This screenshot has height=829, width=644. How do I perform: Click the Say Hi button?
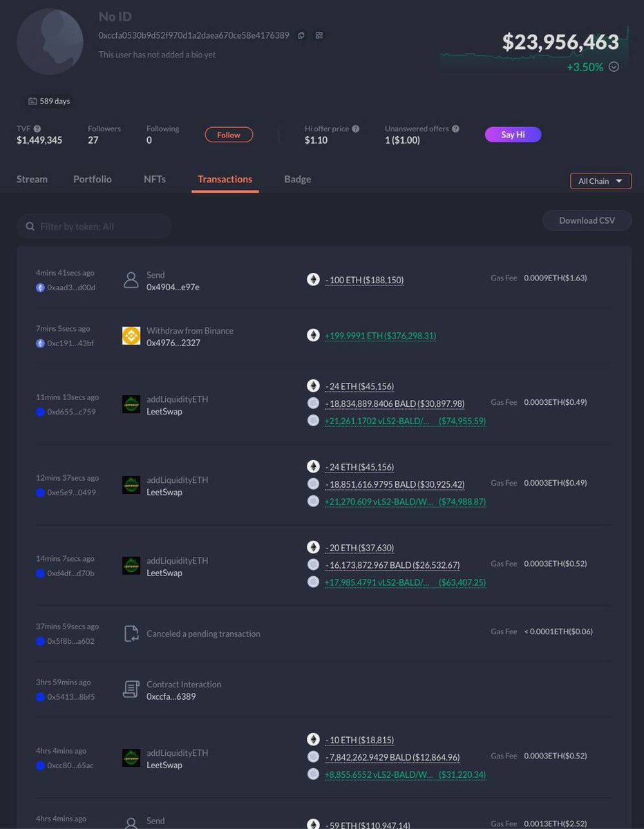(513, 135)
